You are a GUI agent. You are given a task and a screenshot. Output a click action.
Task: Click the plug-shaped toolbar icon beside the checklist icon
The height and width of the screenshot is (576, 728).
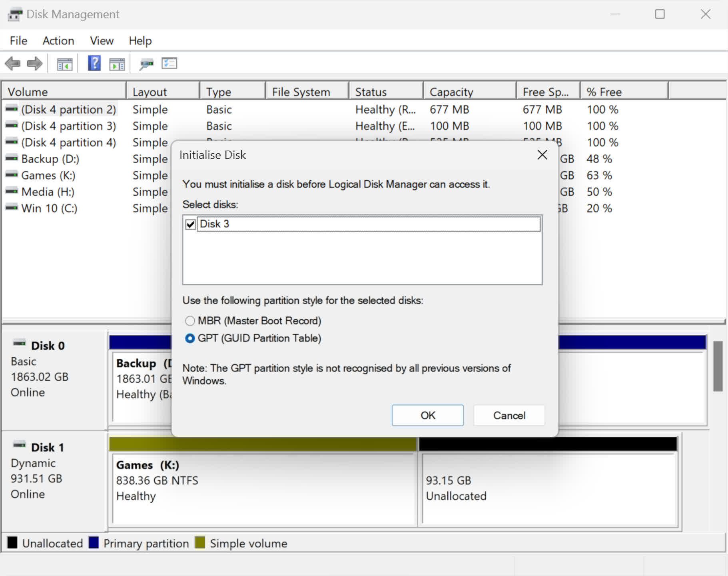point(146,64)
